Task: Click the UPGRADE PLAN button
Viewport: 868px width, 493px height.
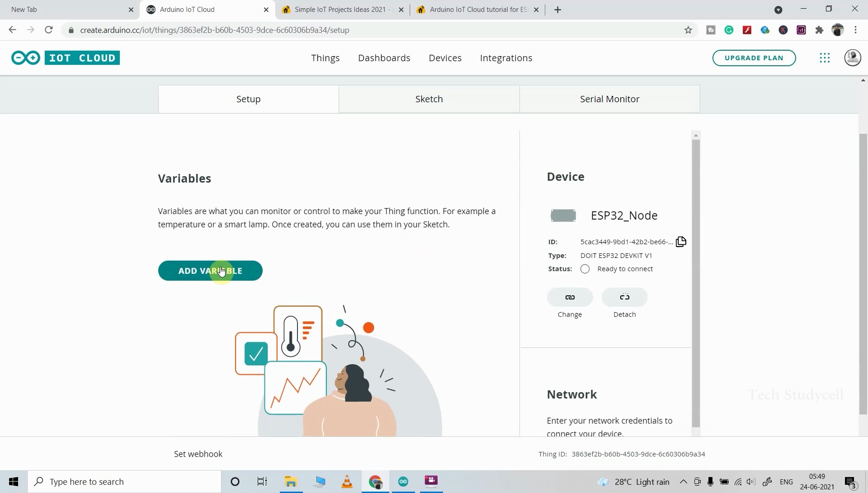Action: [x=754, y=58]
